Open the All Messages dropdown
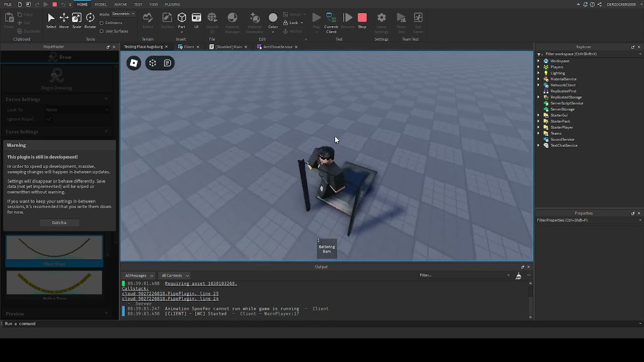This screenshot has height=362, width=644. click(x=136, y=276)
